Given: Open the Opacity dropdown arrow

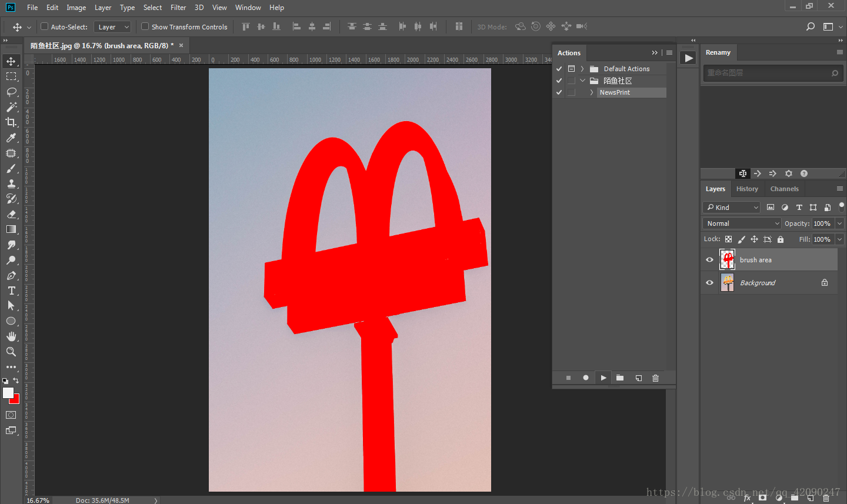Looking at the screenshot, I should click(840, 223).
